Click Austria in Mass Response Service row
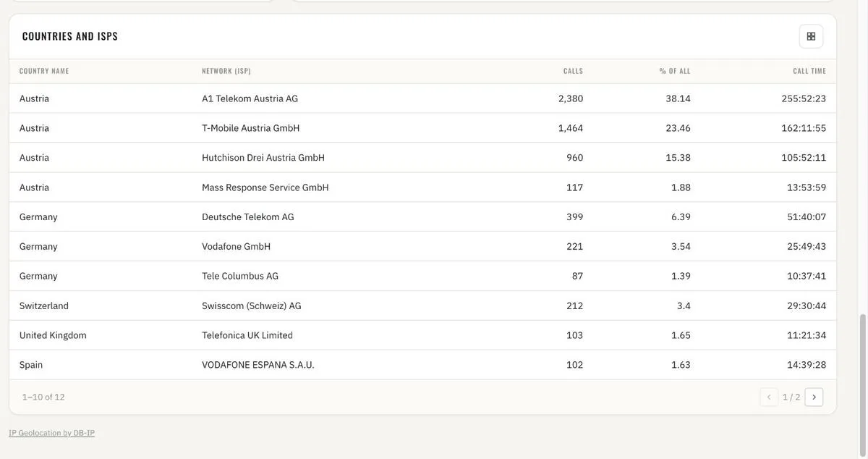Screen dimensions: 868x459 [x=34, y=188]
